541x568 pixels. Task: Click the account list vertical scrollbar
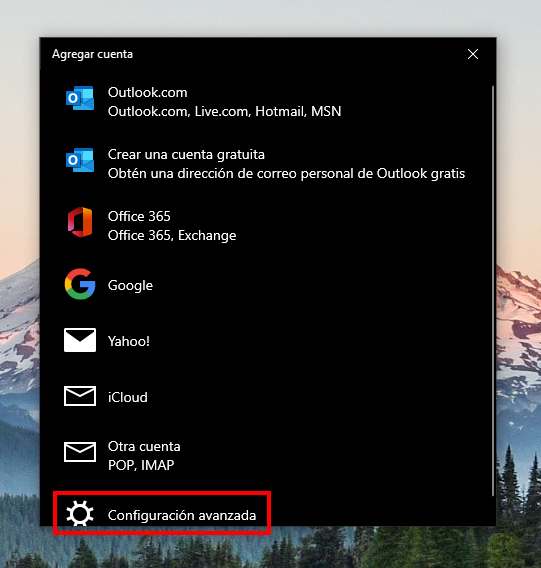[x=493, y=291]
